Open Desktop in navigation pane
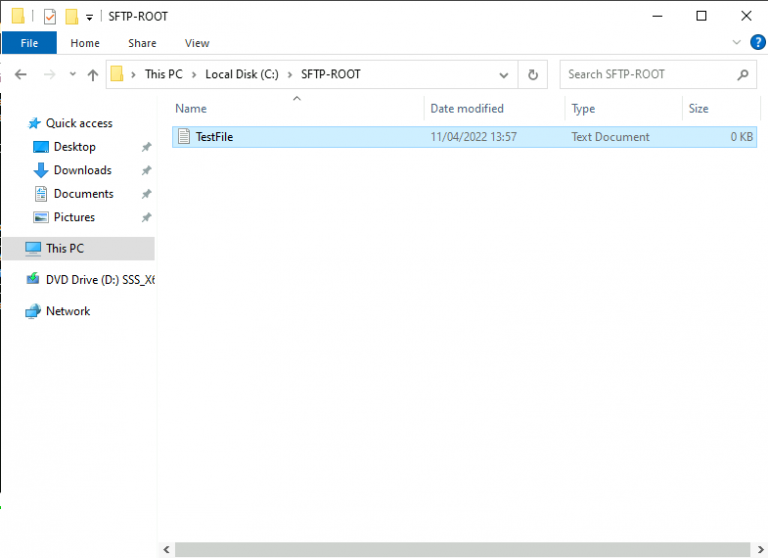This screenshot has width=768, height=558. [74, 146]
